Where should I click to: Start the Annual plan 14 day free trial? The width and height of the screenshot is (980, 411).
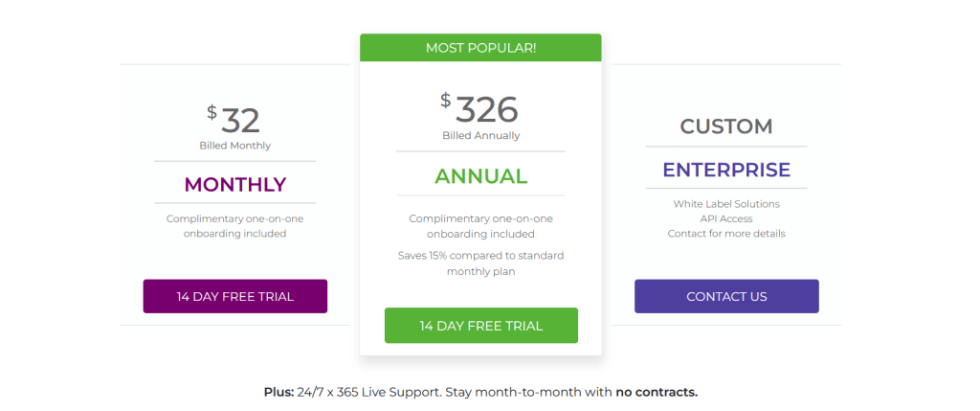tap(480, 326)
